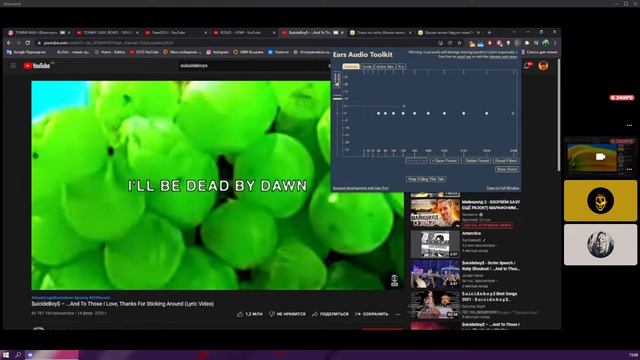Select the Controls tab in Ears
The height and width of the screenshot is (360, 640).
coord(351,67)
